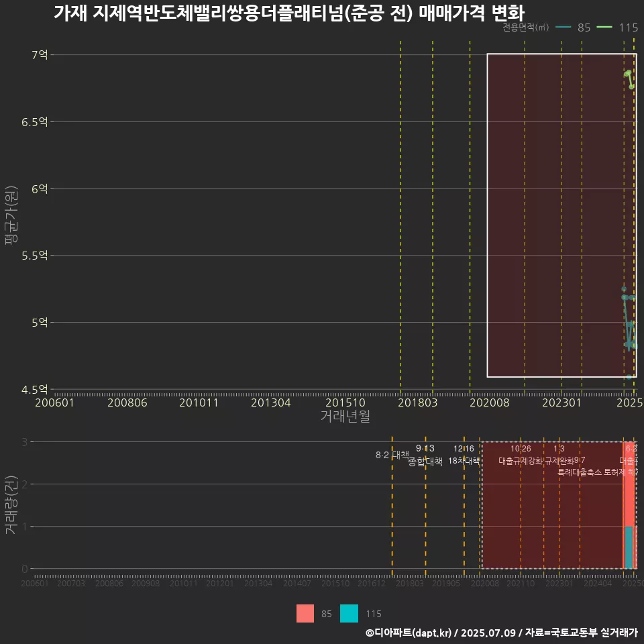
Task: Click the teal 115 bar in volume chart
Action: 629,547
